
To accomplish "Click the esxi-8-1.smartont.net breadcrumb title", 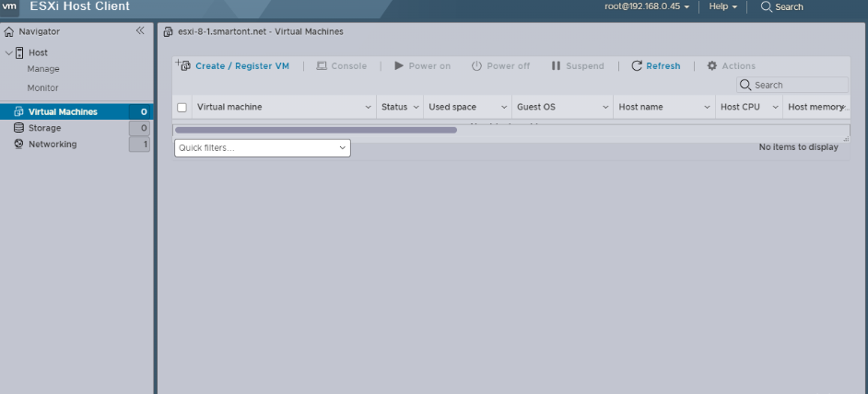I will [260, 31].
